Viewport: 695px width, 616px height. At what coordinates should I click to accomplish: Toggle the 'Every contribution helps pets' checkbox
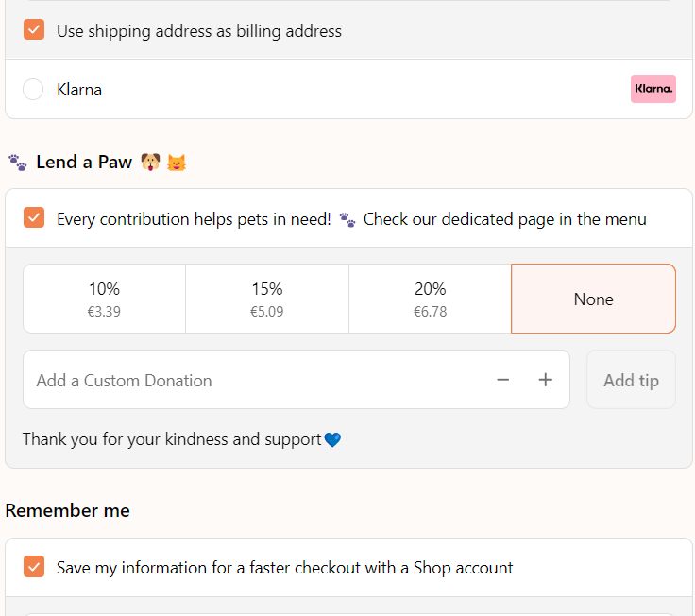click(34, 218)
